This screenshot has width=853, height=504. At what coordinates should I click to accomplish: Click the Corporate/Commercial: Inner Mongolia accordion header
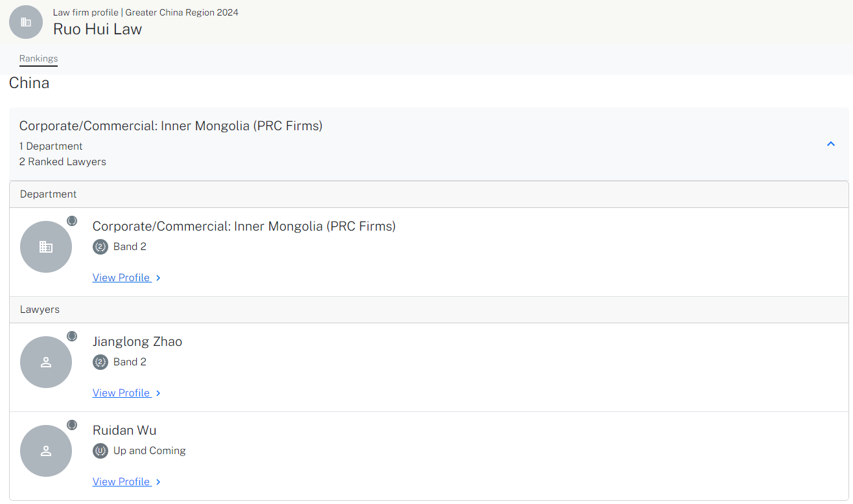[x=428, y=144]
